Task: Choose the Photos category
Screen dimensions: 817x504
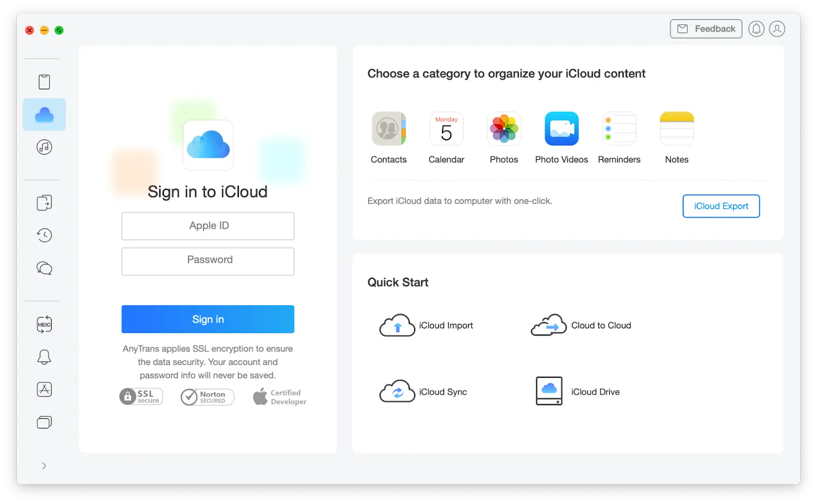Action: [x=504, y=138]
